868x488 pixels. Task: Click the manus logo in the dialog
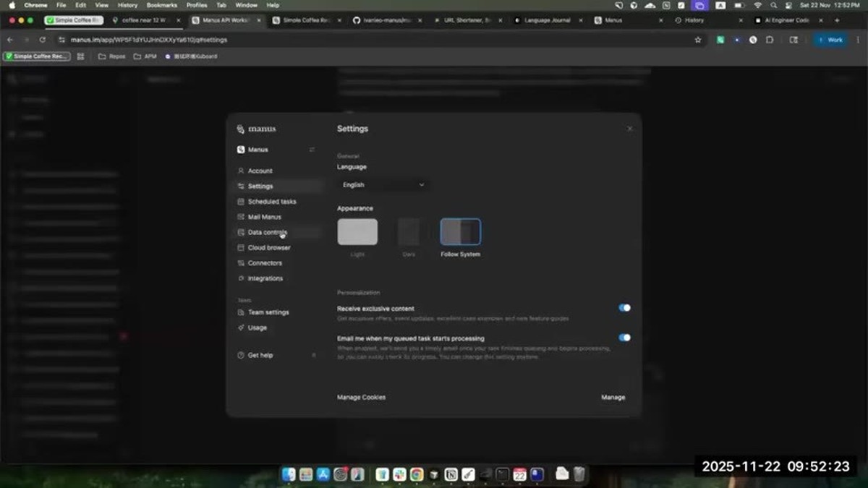click(257, 129)
